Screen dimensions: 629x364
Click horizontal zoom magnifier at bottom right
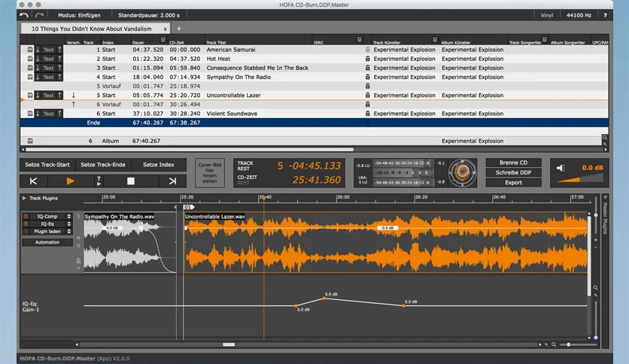point(554,344)
